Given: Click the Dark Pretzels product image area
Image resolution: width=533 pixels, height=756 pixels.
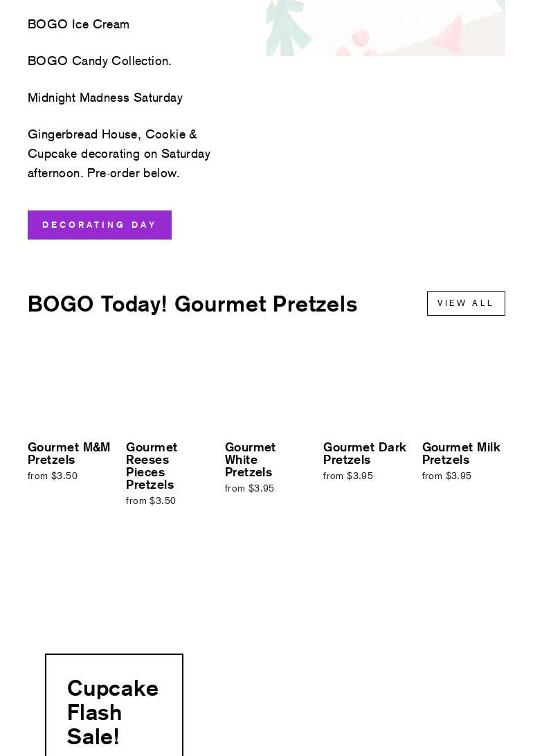Looking at the screenshot, I should pos(365,388).
